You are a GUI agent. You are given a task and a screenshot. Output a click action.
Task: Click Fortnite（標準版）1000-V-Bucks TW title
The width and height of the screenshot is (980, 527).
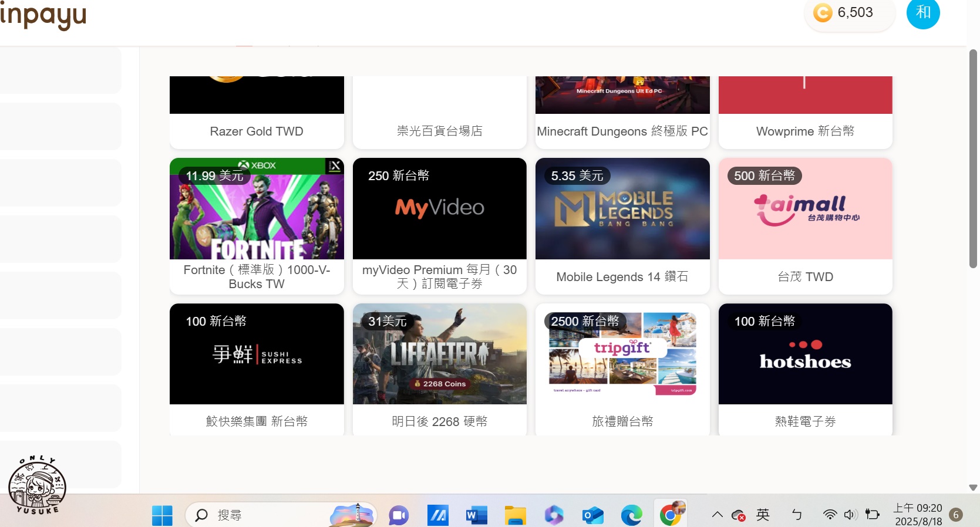pyautogui.click(x=257, y=277)
